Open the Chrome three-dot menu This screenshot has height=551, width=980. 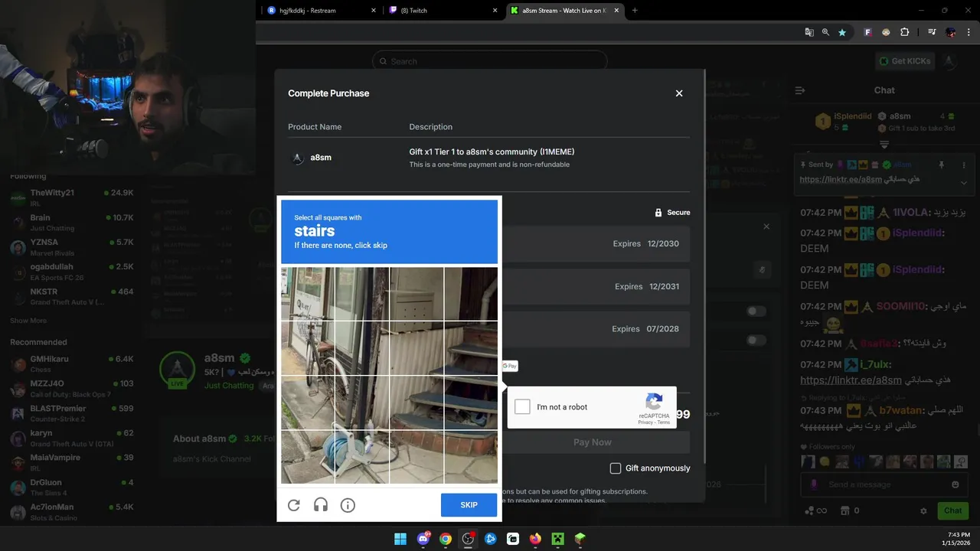pyautogui.click(x=969, y=32)
